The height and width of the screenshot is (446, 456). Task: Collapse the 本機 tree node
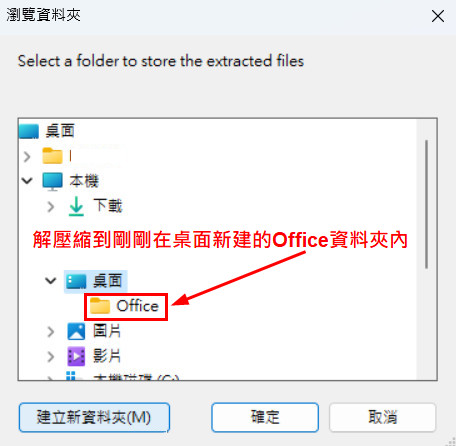pyautogui.click(x=27, y=181)
